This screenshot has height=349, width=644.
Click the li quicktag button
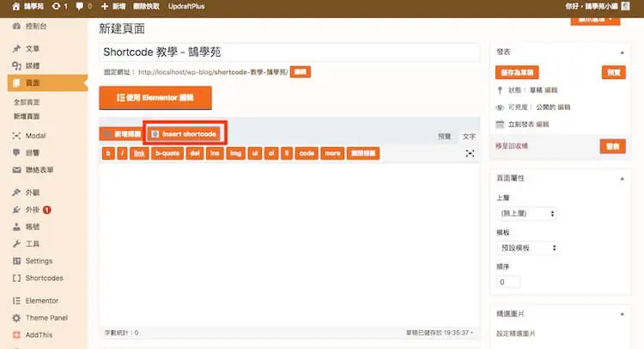point(287,153)
